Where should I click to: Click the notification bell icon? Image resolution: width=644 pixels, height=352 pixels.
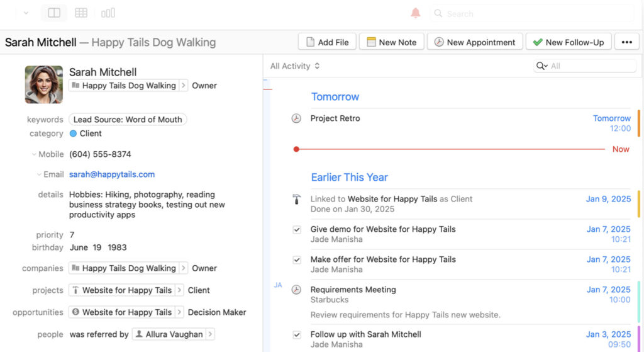coord(415,13)
